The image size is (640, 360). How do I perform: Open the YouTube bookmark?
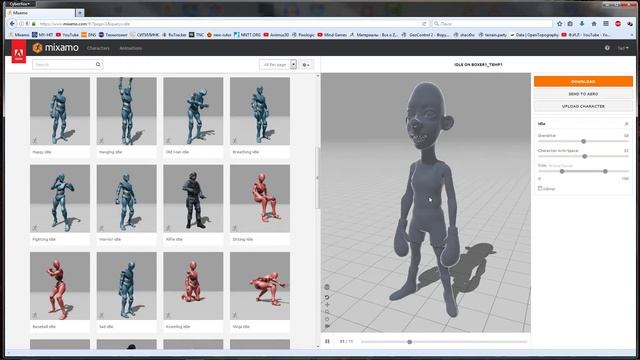pos(67,35)
